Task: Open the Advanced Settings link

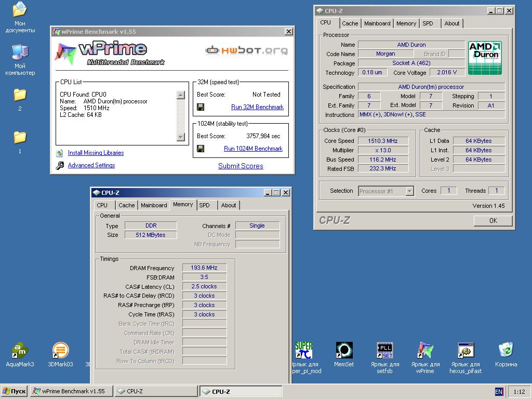Action: (x=91, y=165)
